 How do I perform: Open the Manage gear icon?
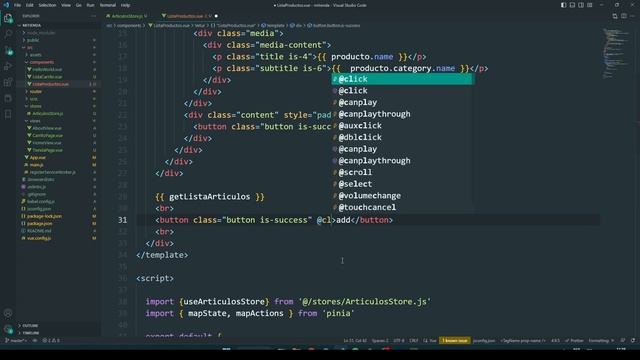pyautogui.click(x=8, y=329)
